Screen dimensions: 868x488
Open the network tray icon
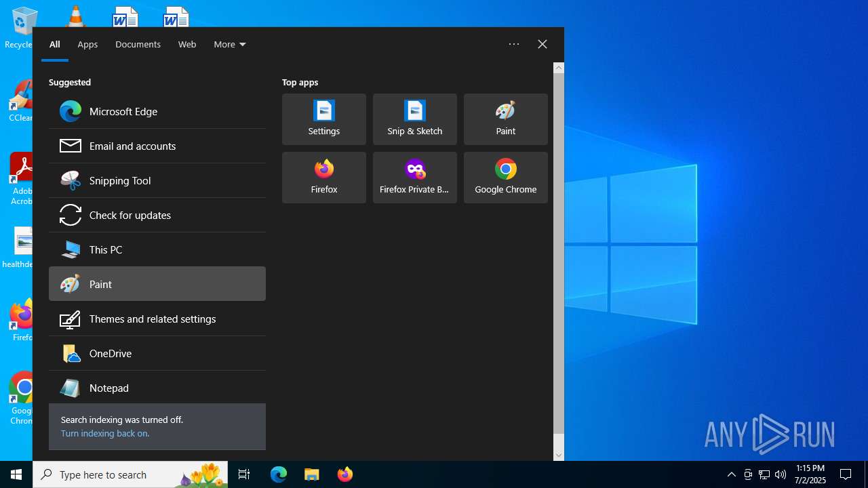[764, 474]
